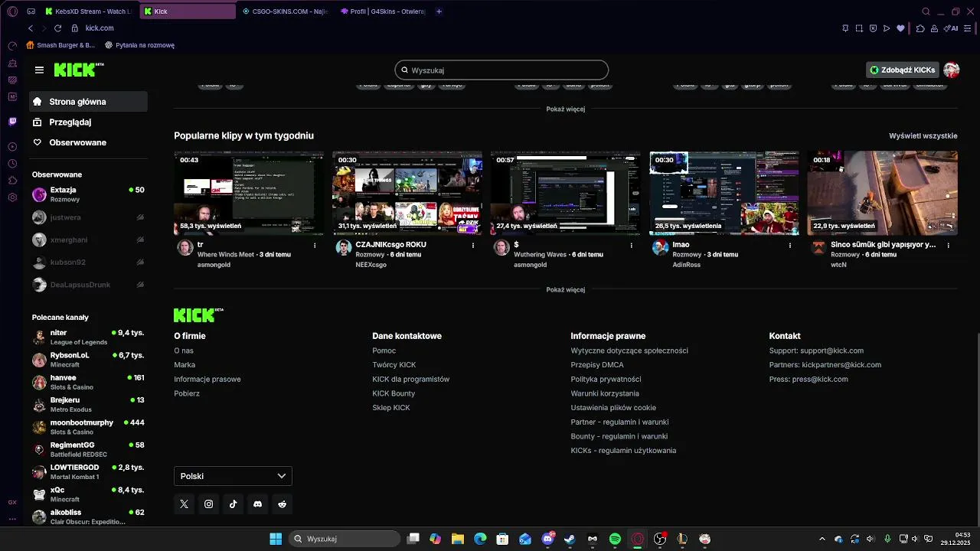Switch to the KebsXD Stream tab
The image size is (980, 551).
point(89,11)
